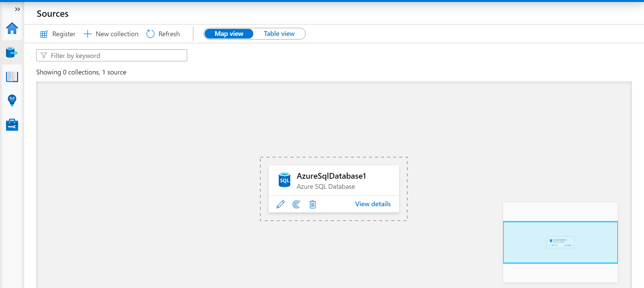Viewport: 644px width, 288px height.
Task: Focus the Filter by keyword field
Action: pos(112,55)
